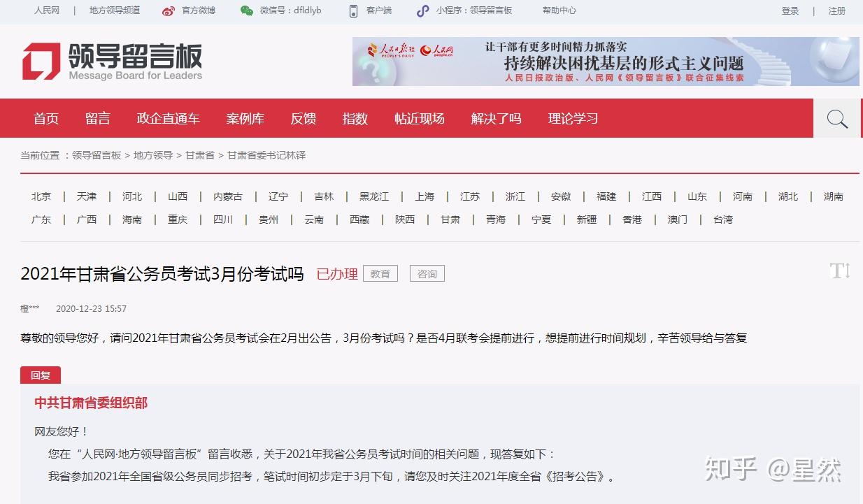Click the Weibo icon beside 官方微博
Viewport: 863px width, 504px height.
tap(169, 11)
